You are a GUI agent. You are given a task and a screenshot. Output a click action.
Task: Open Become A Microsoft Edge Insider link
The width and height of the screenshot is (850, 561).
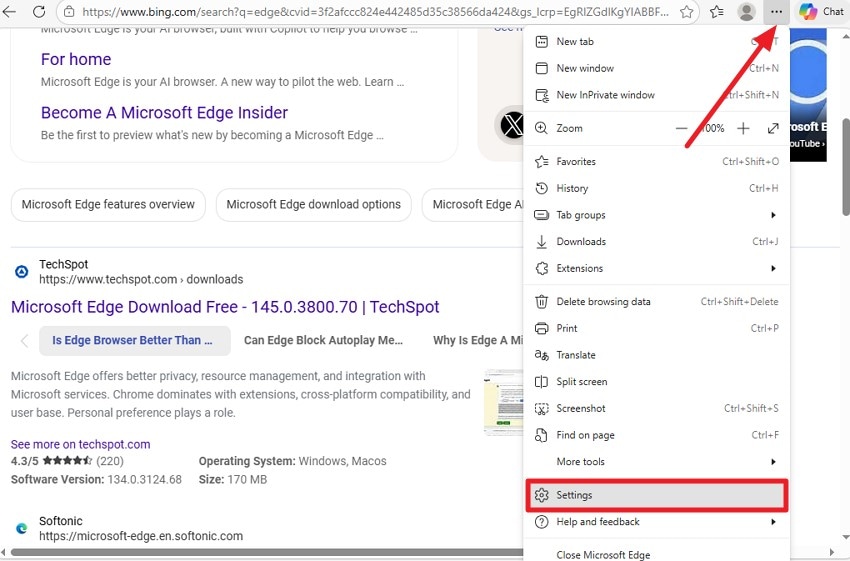pyautogui.click(x=164, y=113)
